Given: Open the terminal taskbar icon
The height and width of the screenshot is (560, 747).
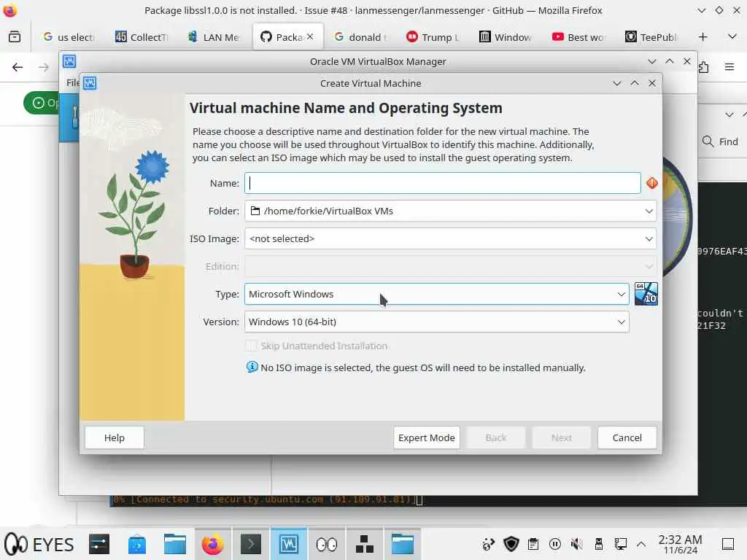Looking at the screenshot, I should tap(251, 544).
